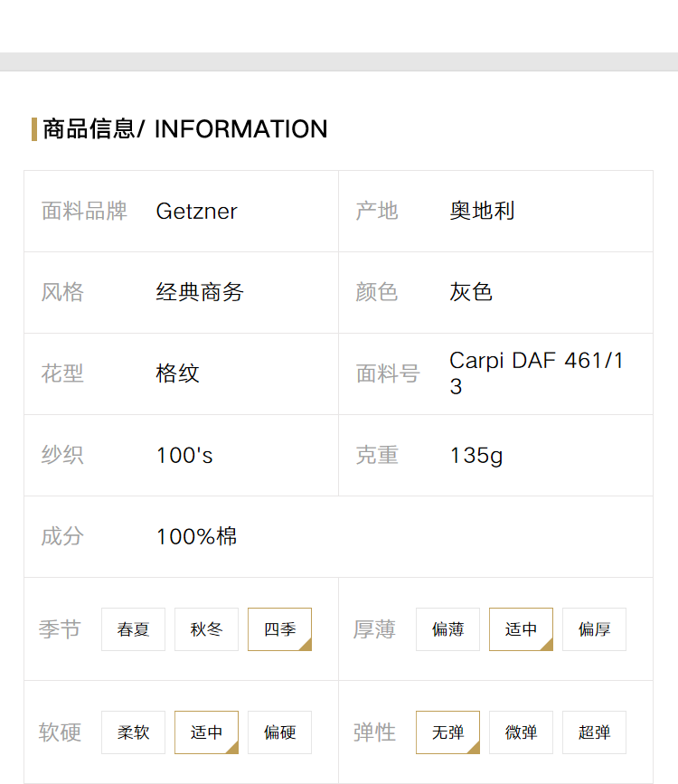Viewport: 678px width, 784px height.
Task: Select 微弹 elasticity option
Action: coord(521,732)
